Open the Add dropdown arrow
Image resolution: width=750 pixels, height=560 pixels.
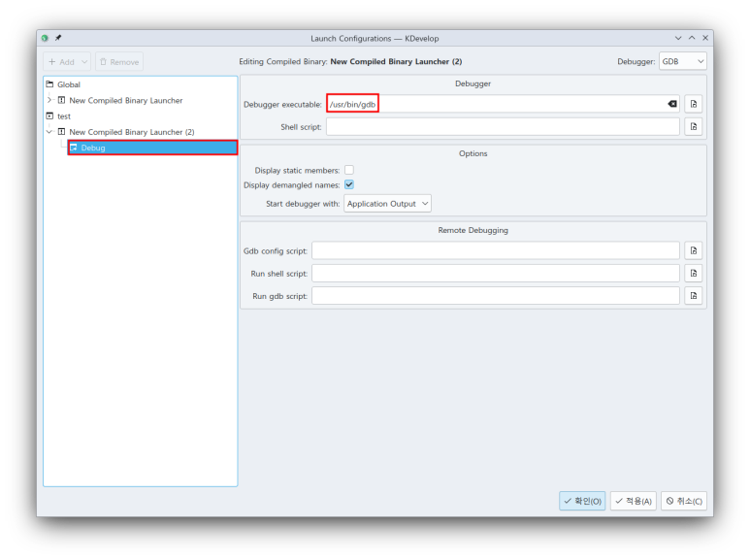pyautogui.click(x=84, y=62)
